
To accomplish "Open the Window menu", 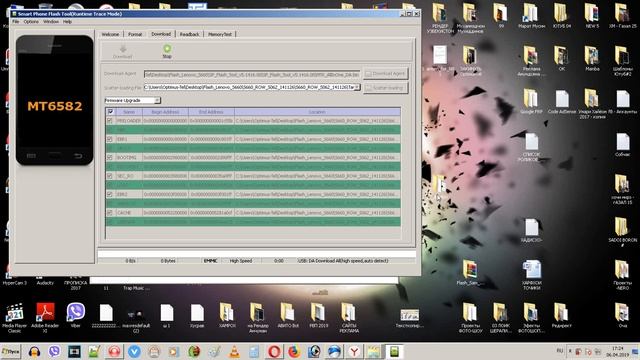I will click(x=51, y=22).
